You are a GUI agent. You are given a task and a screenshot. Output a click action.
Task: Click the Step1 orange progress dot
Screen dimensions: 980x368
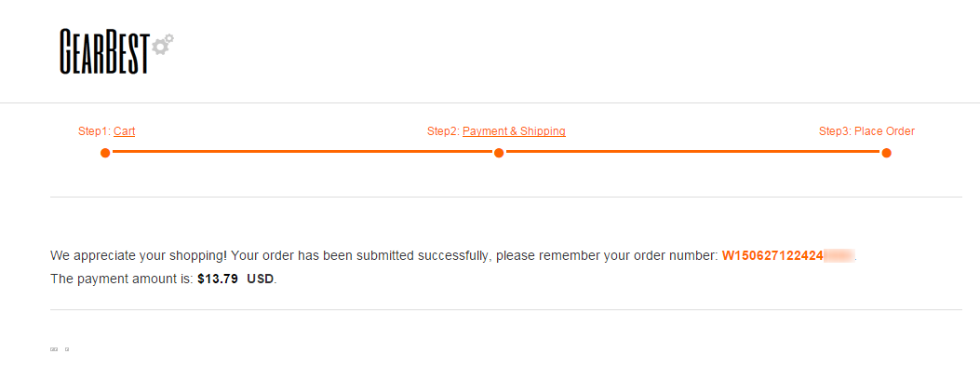105,153
